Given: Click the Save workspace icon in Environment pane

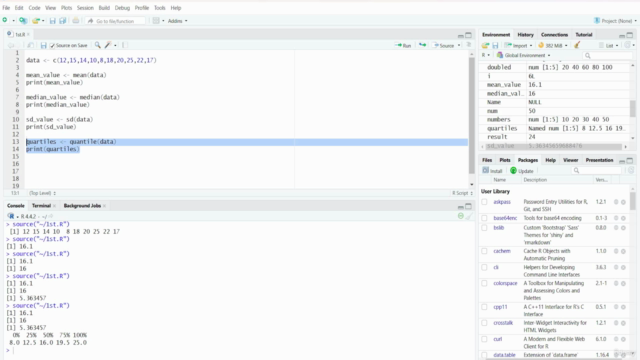Looking at the screenshot, I should [495, 45].
